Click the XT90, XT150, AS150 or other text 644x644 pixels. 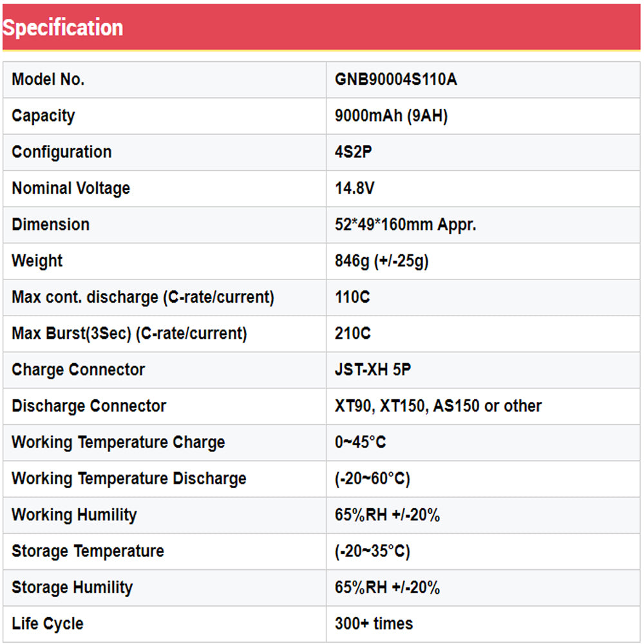(x=438, y=406)
